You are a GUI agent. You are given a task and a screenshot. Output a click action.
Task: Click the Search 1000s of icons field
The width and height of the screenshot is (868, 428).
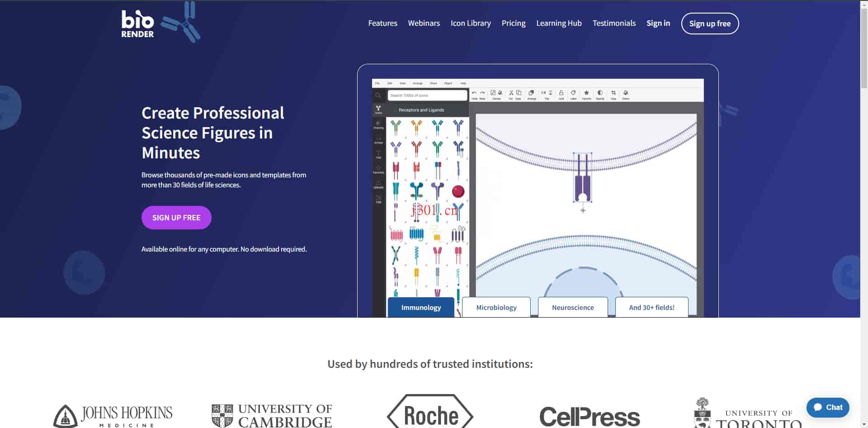(x=427, y=95)
